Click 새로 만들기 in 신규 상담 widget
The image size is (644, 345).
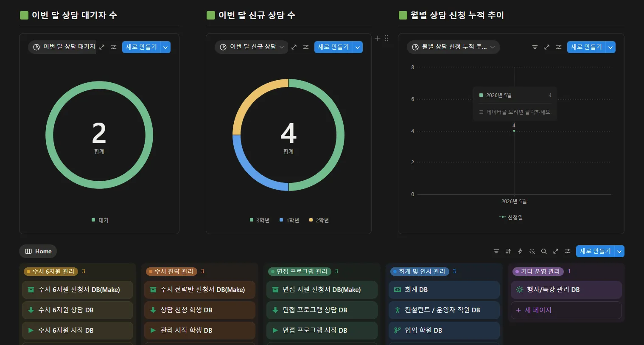[334, 47]
